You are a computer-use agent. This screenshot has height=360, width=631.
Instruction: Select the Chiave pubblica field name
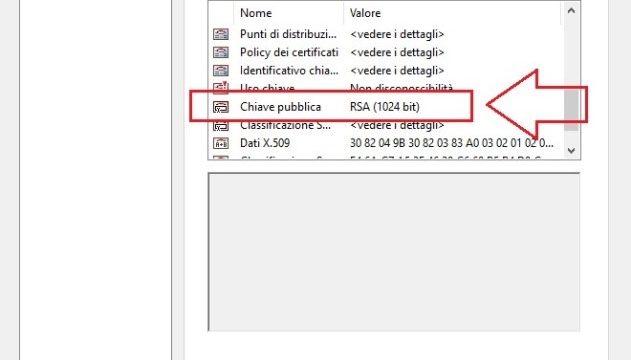point(280,107)
